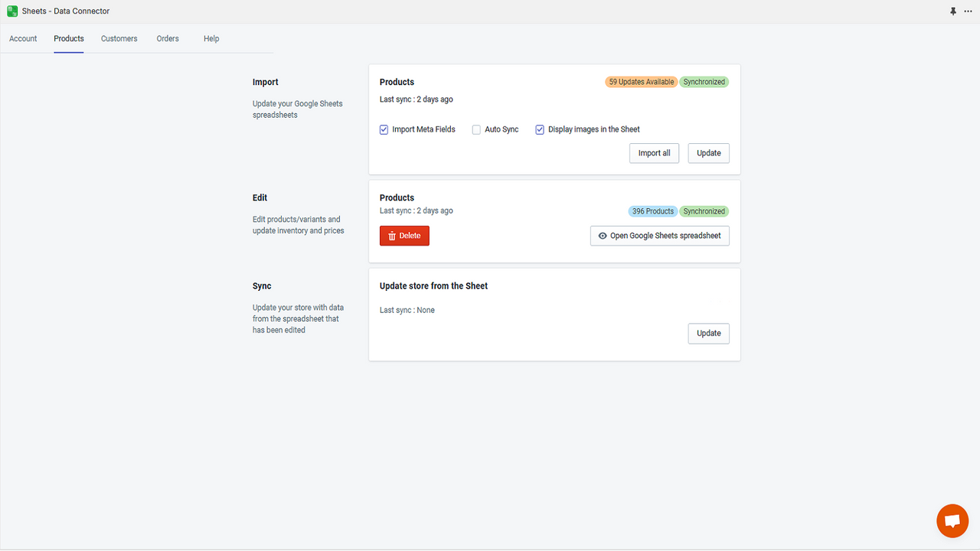Click 'Update your Google Sheets spreadsheets' description
Image resolution: width=980 pixels, height=551 pixels.
pyautogui.click(x=298, y=109)
